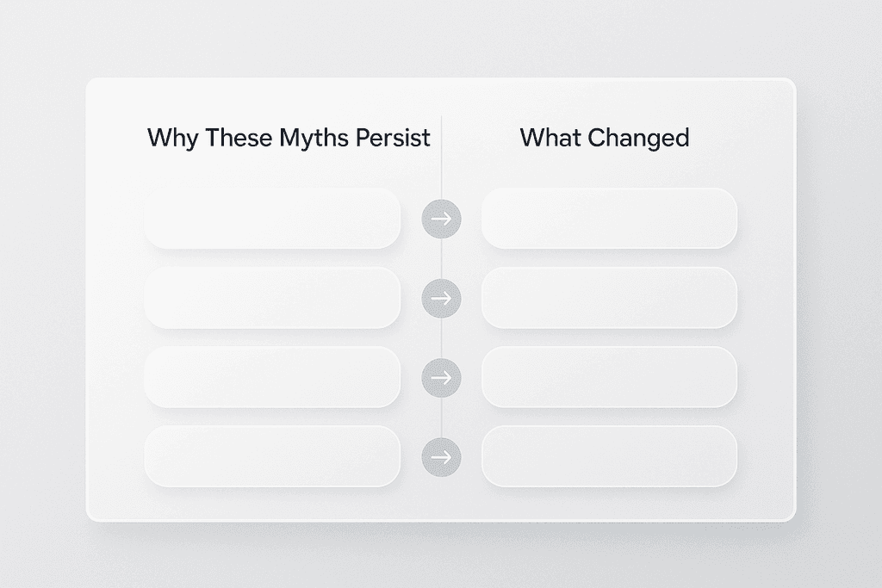882x588 pixels.
Task: Click the word "Changed" in the right heading
Action: (638, 138)
